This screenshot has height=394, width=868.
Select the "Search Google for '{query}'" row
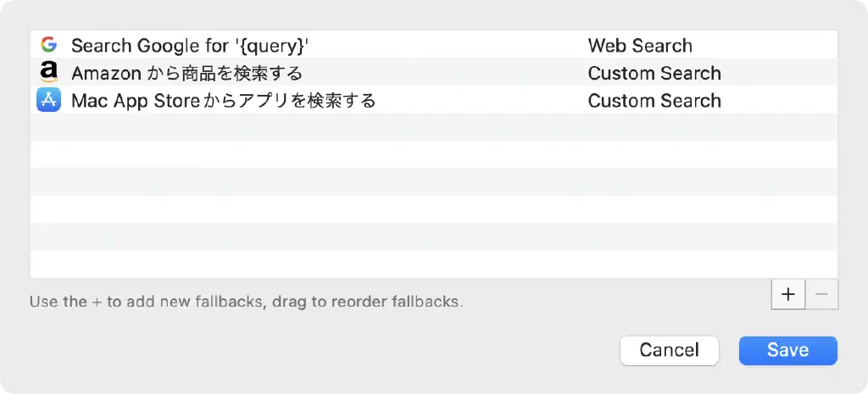[x=190, y=45]
